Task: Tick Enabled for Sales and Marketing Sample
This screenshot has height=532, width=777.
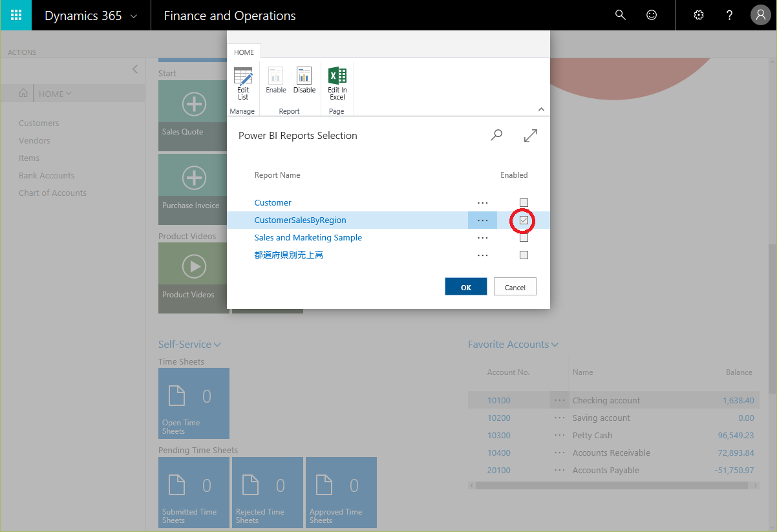Action: (524, 238)
